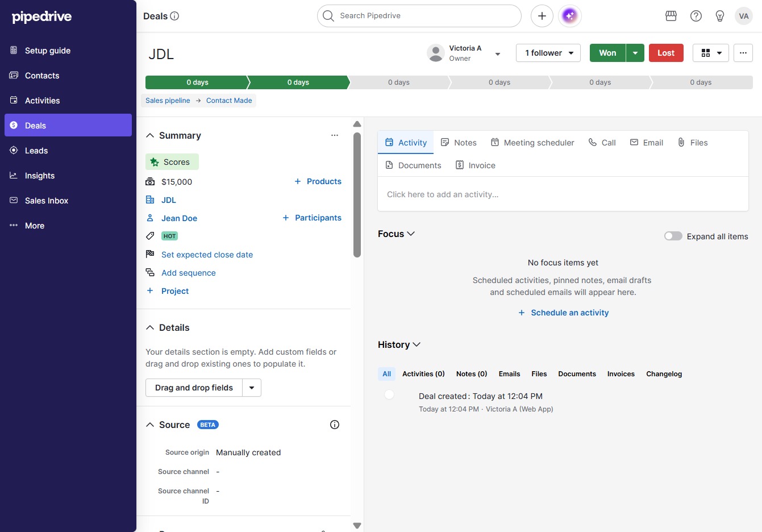Open the Summary section options ellipsis
Screen dimensions: 762x532
335,135
